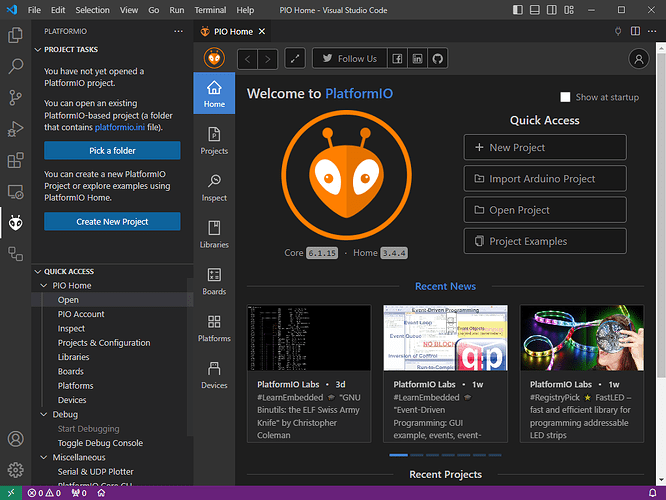Open editor more actions ellipsis
The image size is (666, 500).
(x=652, y=31)
